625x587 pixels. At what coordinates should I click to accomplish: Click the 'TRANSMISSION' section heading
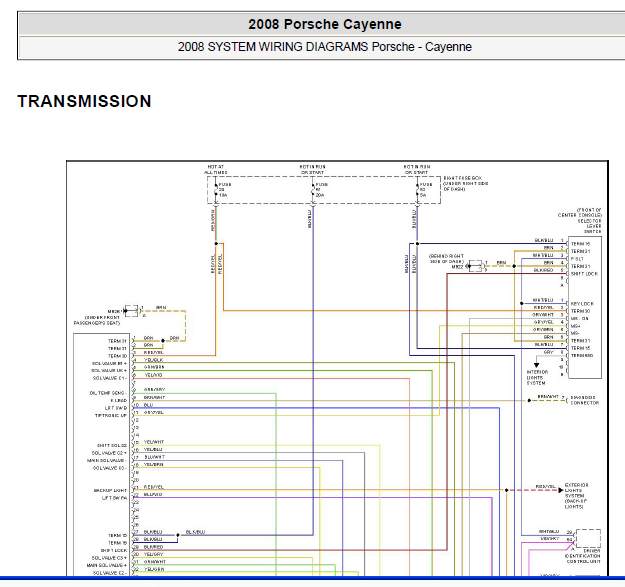85,101
